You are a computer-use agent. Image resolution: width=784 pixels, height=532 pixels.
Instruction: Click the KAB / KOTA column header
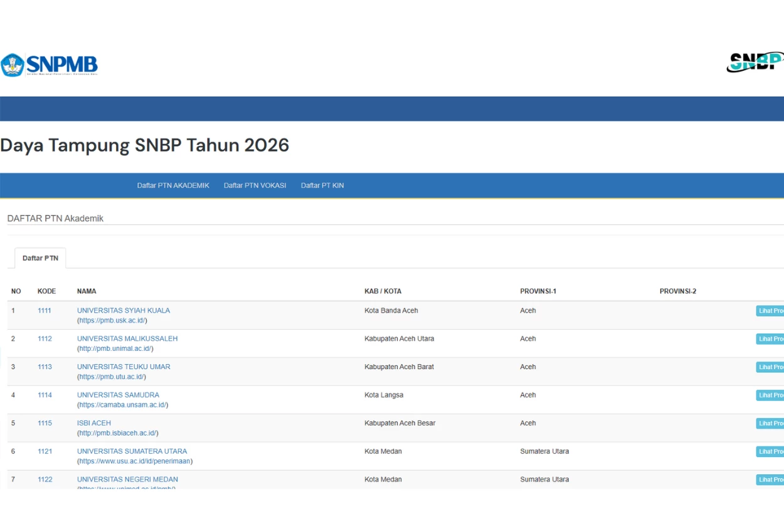[x=383, y=291]
